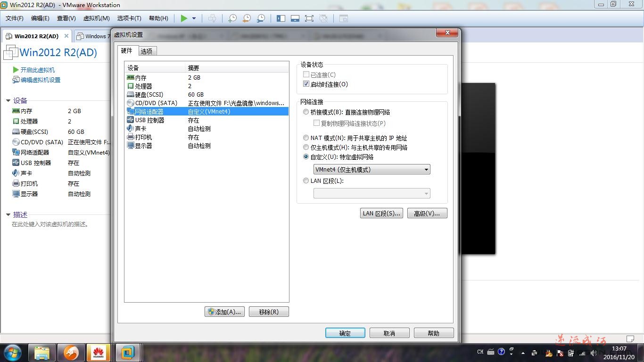
Task: Open the HUAWEI app on taskbar
Action: click(x=99, y=353)
